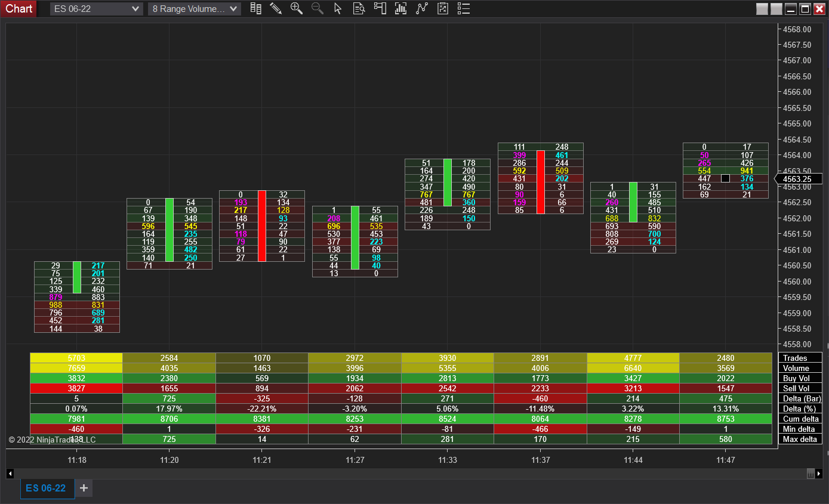Add a new chart tab

(x=84, y=488)
